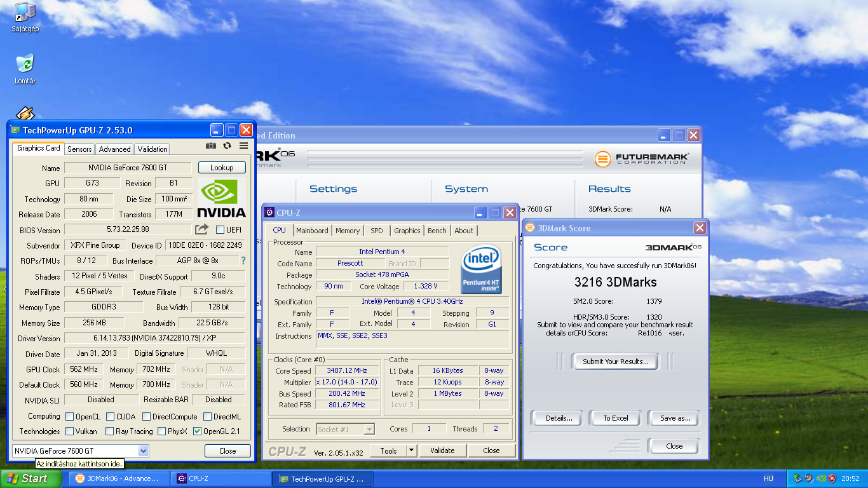Switch to the GPU-Z Advanced tab
Viewport: 868px width, 488px height.
coord(114,149)
